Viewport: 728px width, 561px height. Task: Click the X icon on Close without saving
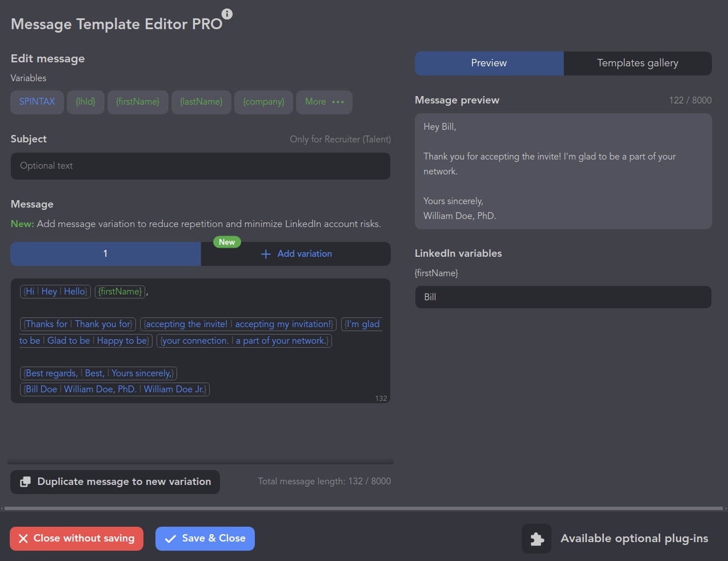tap(23, 539)
